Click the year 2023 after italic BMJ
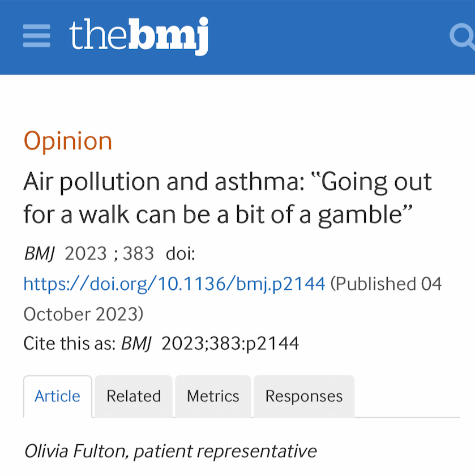 85,253
